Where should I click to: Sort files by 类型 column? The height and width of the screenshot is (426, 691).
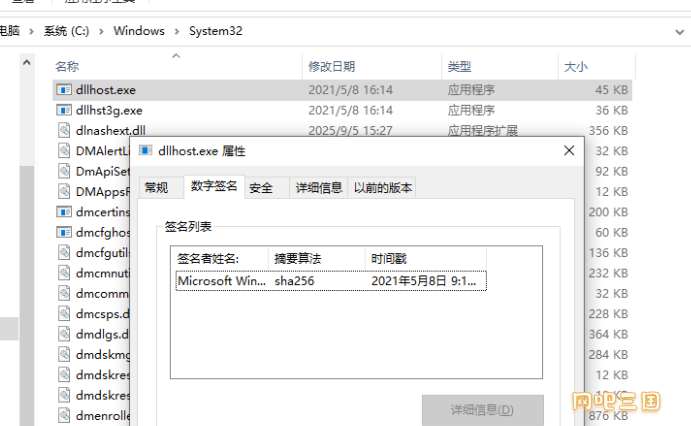pyautogui.click(x=499, y=67)
